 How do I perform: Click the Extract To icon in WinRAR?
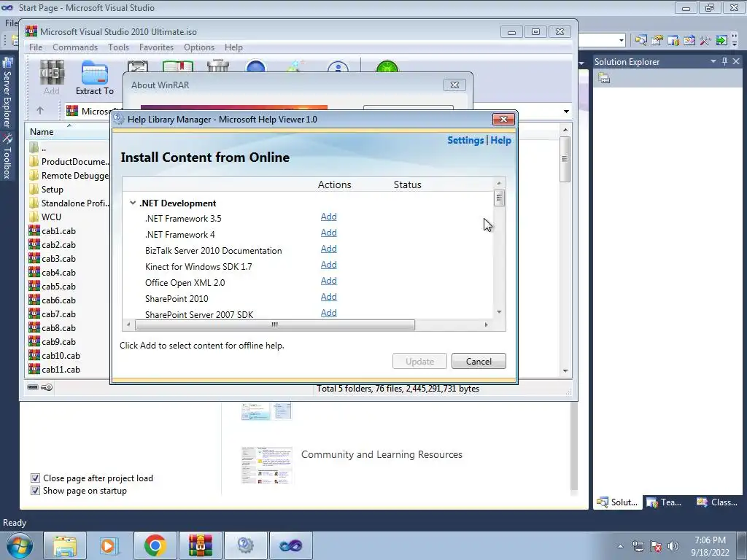[94, 77]
